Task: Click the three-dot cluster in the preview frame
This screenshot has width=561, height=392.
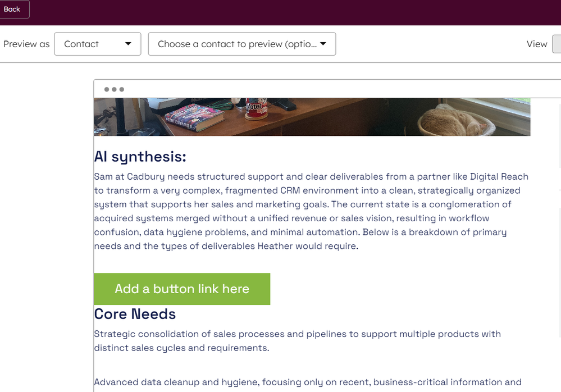Action: pyautogui.click(x=113, y=89)
